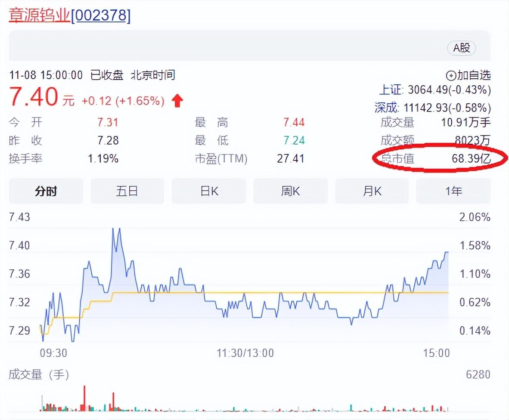The width and height of the screenshot is (509, 420).
Task: Select the 上证 index value 3064.49(-0.43%)
Action: (449, 90)
